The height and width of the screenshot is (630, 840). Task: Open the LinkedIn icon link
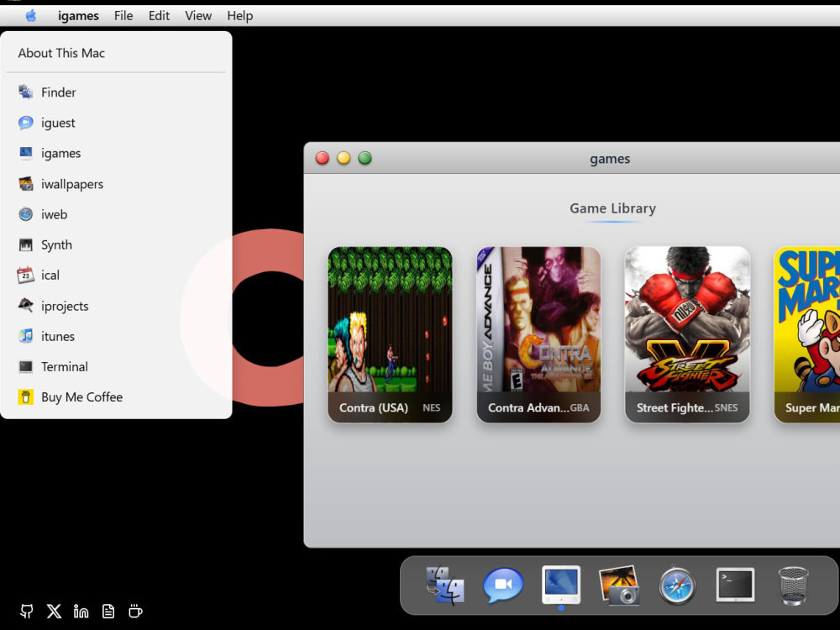click(x=81, y=612)
